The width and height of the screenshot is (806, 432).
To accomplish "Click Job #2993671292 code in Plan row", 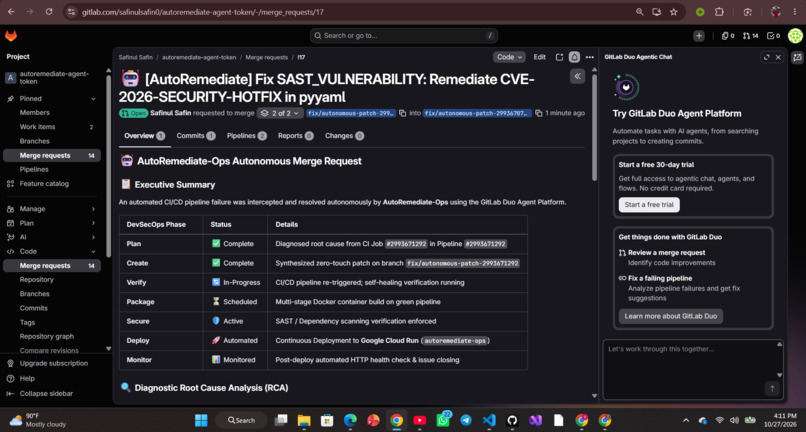I will tap(406, 244).
